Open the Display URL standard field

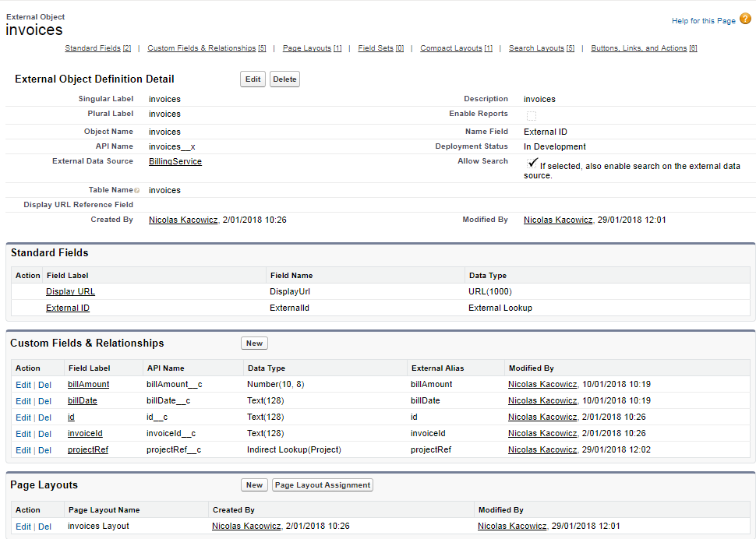[70, 291]
